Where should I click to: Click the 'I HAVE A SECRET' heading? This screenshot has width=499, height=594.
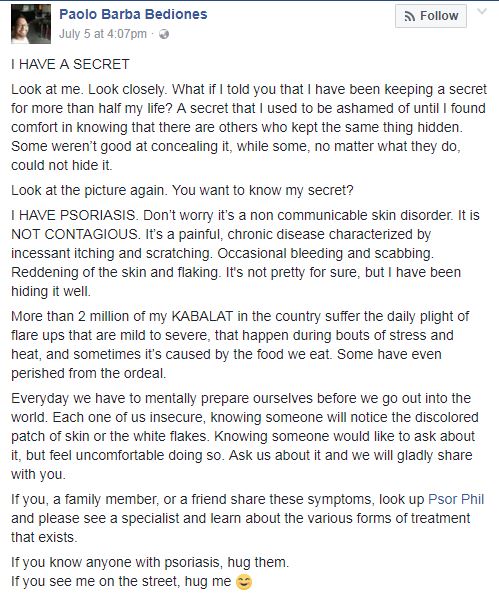point(70,64)
